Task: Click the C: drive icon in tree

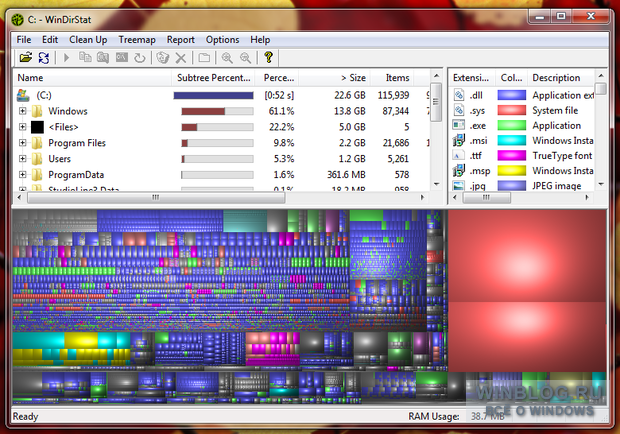Action: pos(23,95)
